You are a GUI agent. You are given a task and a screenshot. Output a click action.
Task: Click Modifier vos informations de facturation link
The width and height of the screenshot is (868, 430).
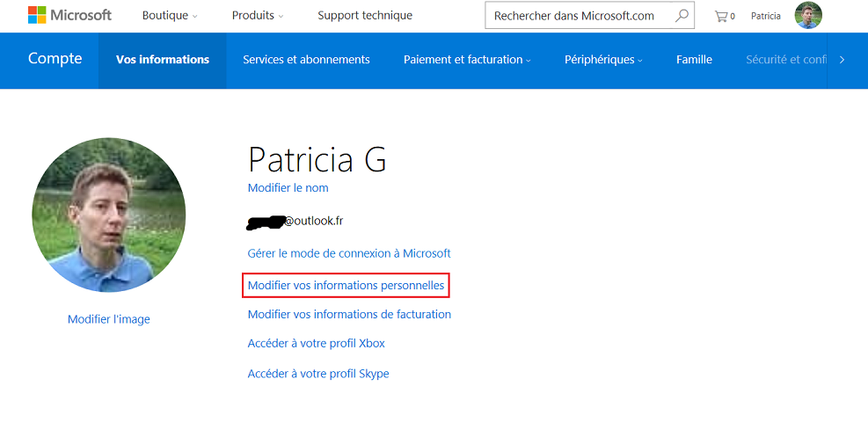349,314
